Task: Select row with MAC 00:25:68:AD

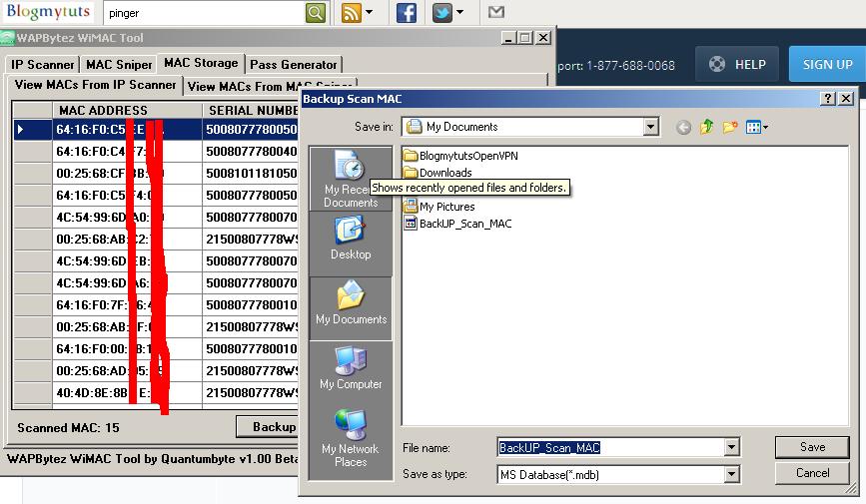Action: tap(156, 371)
